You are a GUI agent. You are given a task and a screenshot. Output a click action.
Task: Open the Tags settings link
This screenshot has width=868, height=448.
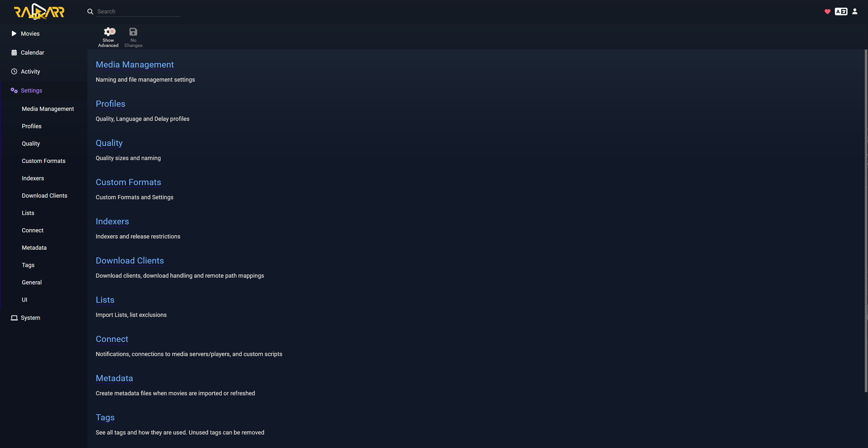pos(105,417)
